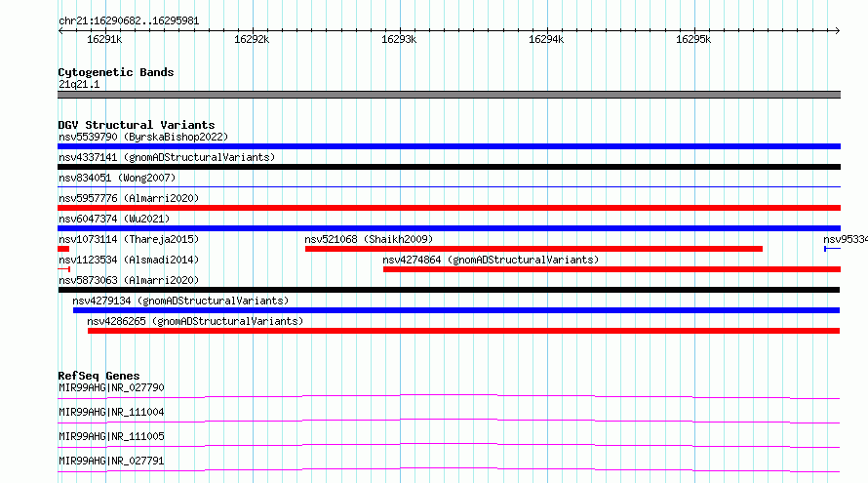Click the nsv4337141 (gnomADStructuralVariants) label
The width and height of the screenshot is (868, 483).
[167, 157]
